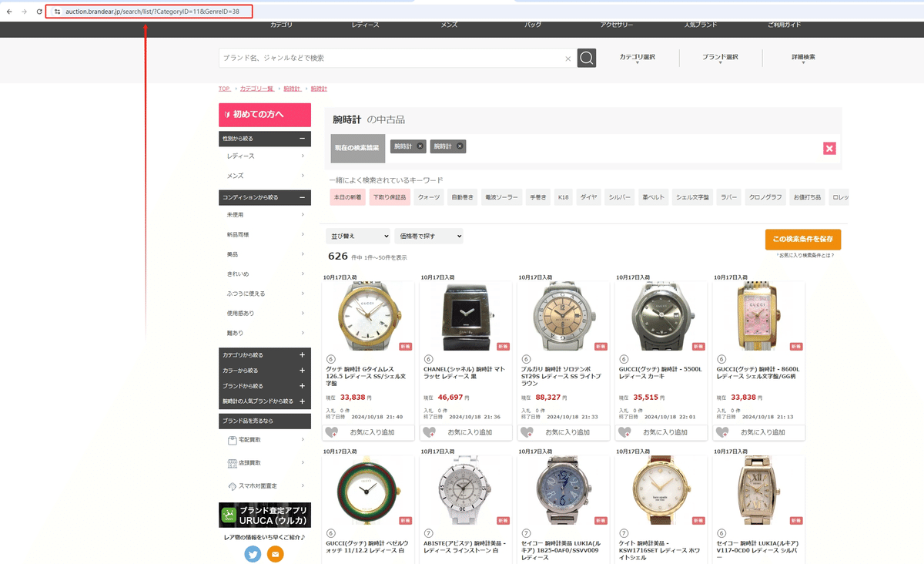
Task: Open the カテゴリ選択 dropdown
Action: point(638,58)
